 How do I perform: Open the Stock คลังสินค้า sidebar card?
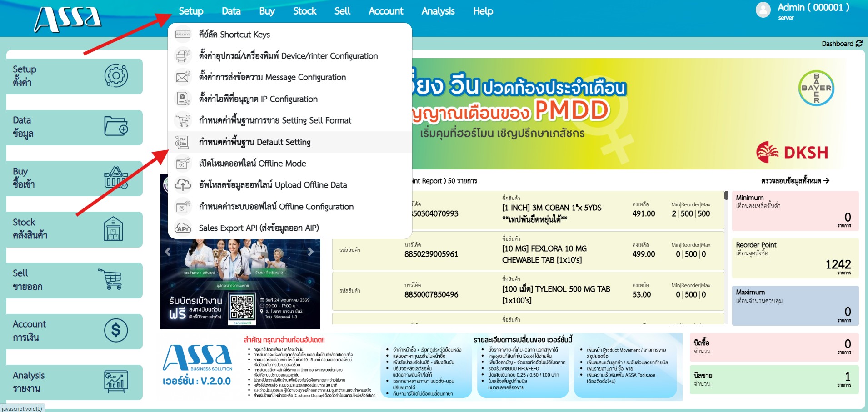coord(75,229)
